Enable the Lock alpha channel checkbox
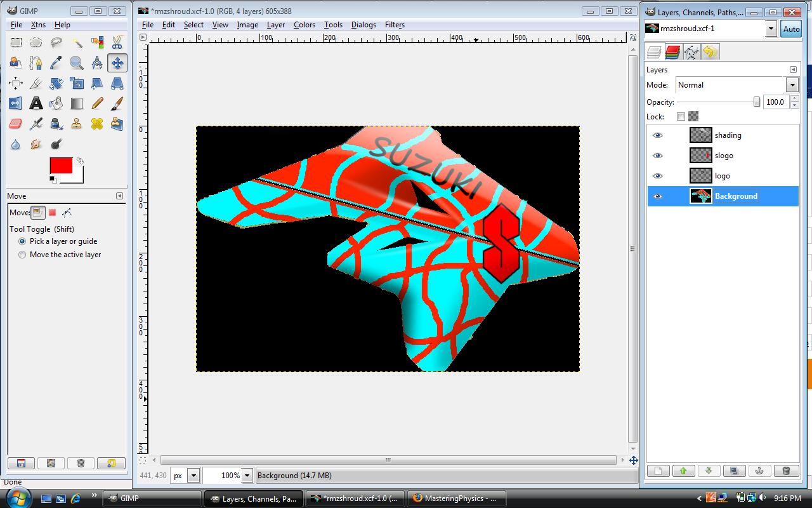This screenshot has width=812, height=508. point(681,117)
